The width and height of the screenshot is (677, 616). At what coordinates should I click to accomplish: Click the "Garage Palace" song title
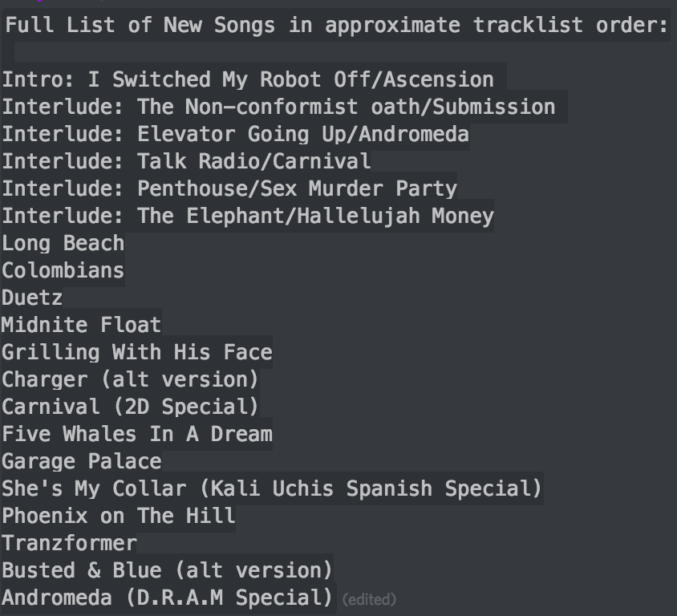click(81, 461)
